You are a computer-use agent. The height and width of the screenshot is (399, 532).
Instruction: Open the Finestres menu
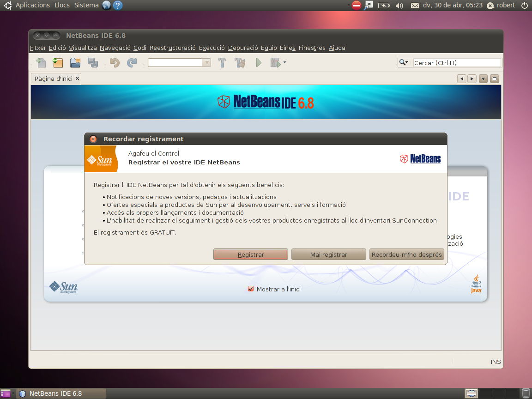[x=312, y=48]
